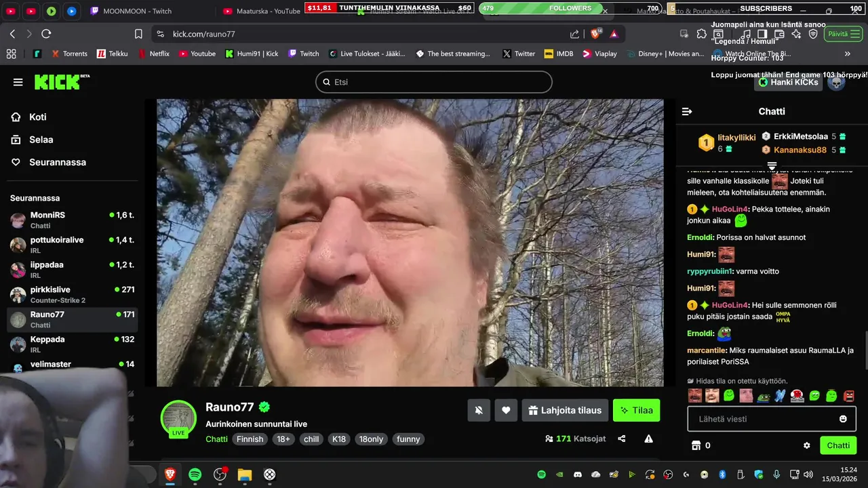868x488 pixels.
Task: Go back in browser
Action: pyautogui.click(x=12, y=34)
